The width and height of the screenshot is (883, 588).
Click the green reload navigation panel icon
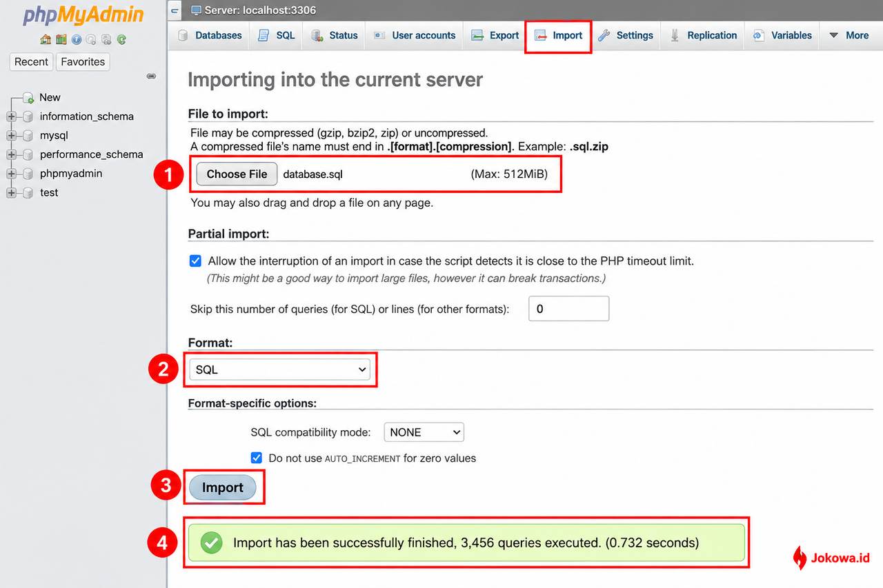click(x=121, y=39)
